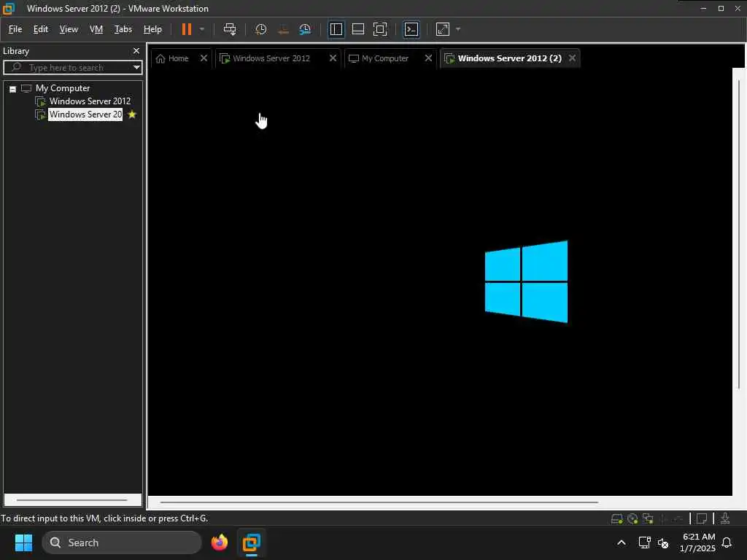The height and width of the screenshot is (560, 747).
Task: Click the VM console horizontal scrollbar
Action: [379, 502]
